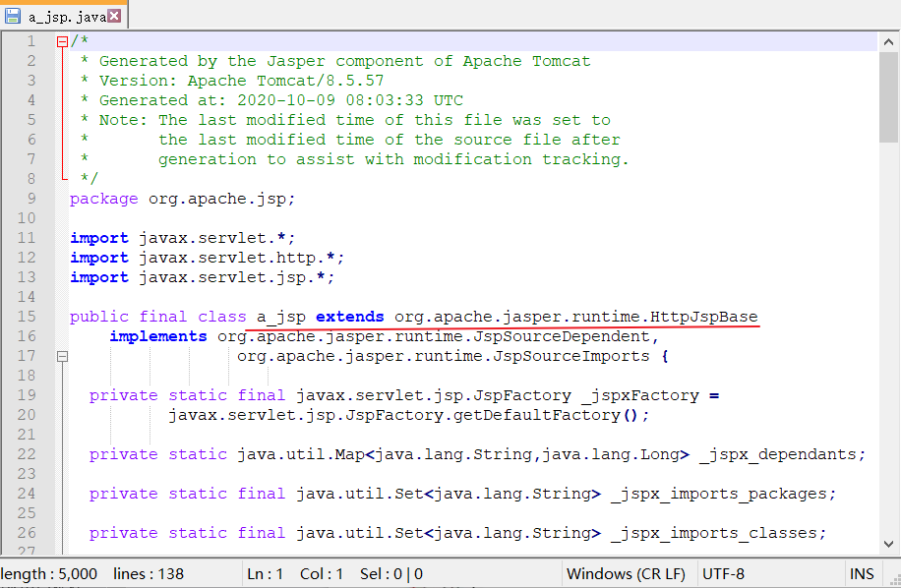Click 'org.apache.jsp;' on line 9
This screenshot has width=901, height=588.
(x=221, y=200)
